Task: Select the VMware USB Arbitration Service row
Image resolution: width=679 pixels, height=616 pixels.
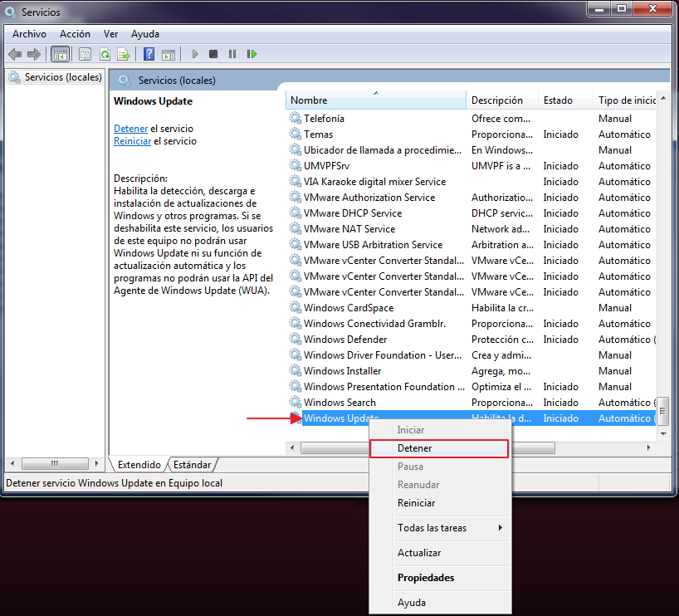Action: point(471,245)
